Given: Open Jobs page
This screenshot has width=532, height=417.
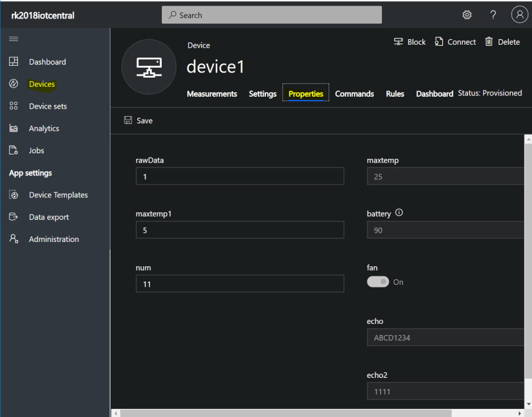Looking at the screenshot, I should (37, 150).
